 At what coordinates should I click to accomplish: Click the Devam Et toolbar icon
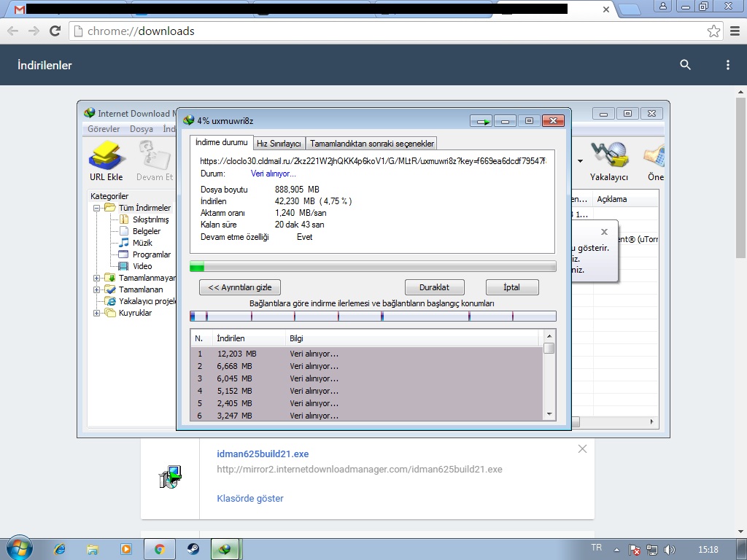155,155
